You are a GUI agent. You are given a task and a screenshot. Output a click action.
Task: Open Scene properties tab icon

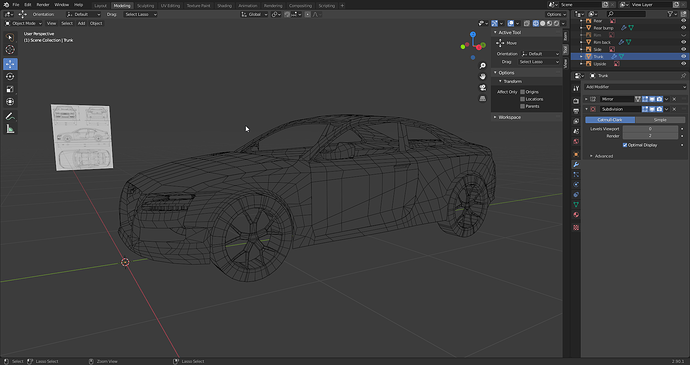[x=576, y=132]
